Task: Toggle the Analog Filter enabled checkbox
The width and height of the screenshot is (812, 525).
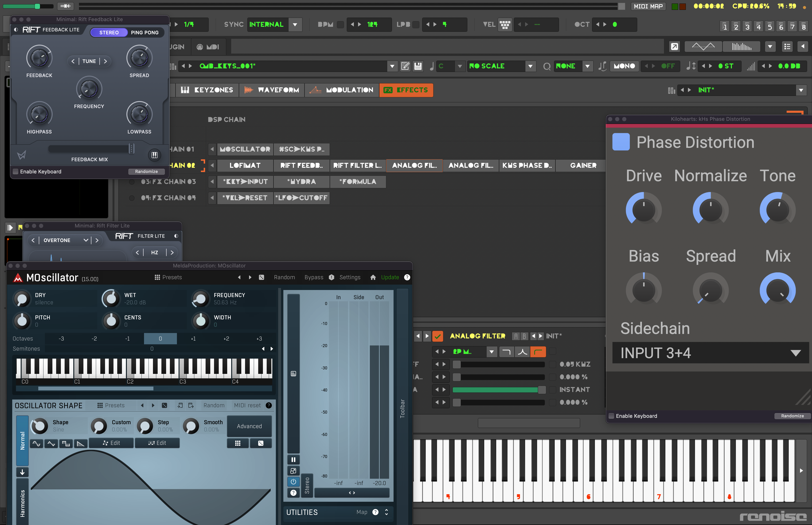Action: click(x=437, y=336)
